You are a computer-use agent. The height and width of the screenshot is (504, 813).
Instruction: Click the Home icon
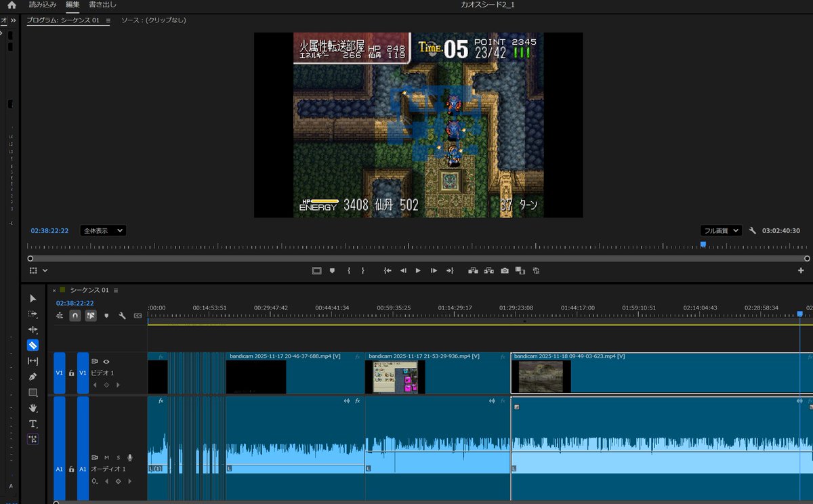tap(12, 5)
